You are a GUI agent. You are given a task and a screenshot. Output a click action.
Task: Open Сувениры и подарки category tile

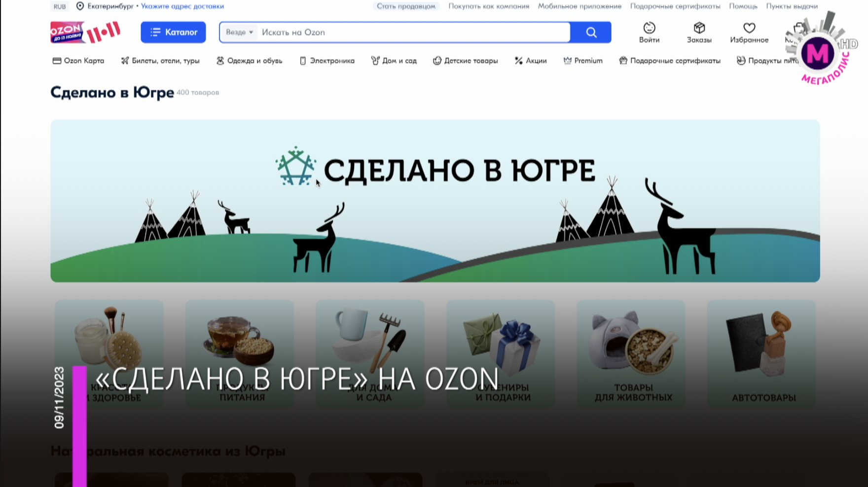[501, 353]
